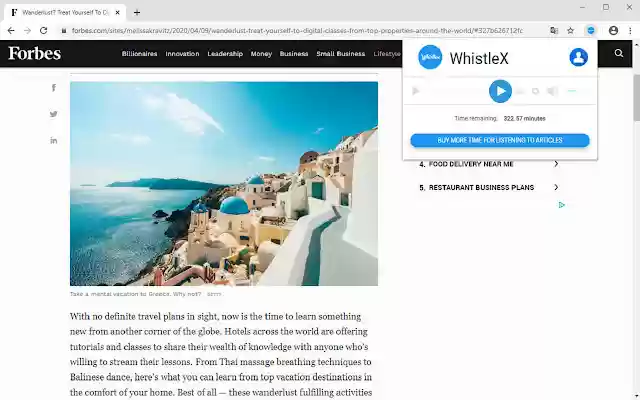The image size is (640, 400).
Task: Go back with the browser back arrow
Action: pyautogui.click(x=11, y=31)
